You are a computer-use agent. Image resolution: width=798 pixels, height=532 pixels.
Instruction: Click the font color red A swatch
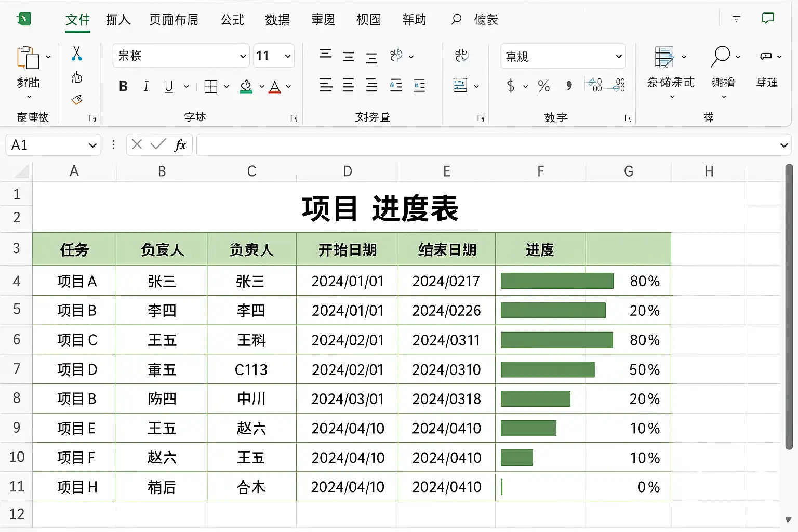[x=275, y=87]
